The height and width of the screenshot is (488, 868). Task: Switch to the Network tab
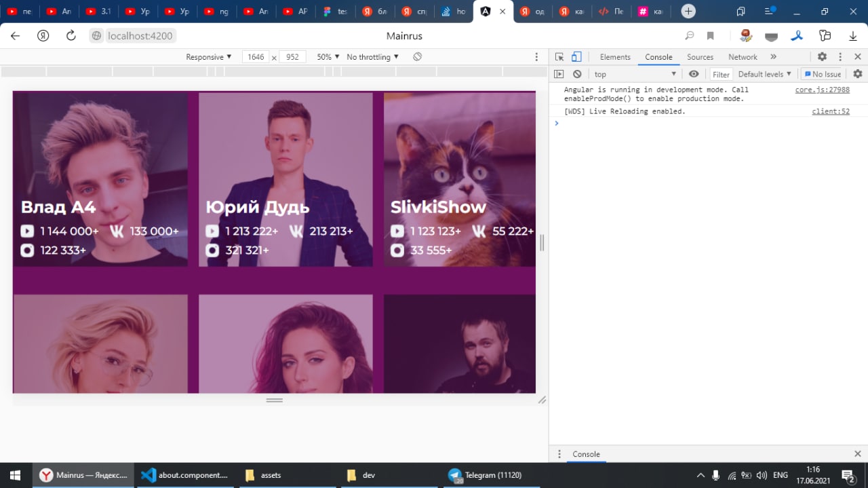[743, 57]
